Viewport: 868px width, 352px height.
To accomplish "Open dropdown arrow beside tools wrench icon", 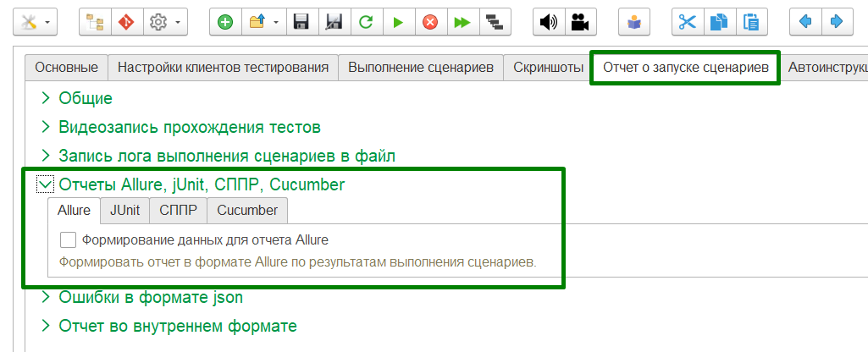I will 47,23.
